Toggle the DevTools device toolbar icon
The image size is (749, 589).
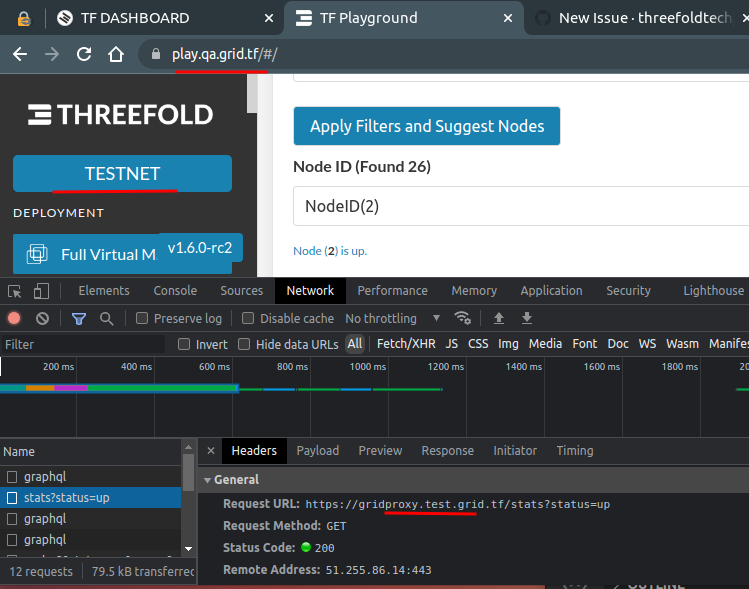[42, 291]
